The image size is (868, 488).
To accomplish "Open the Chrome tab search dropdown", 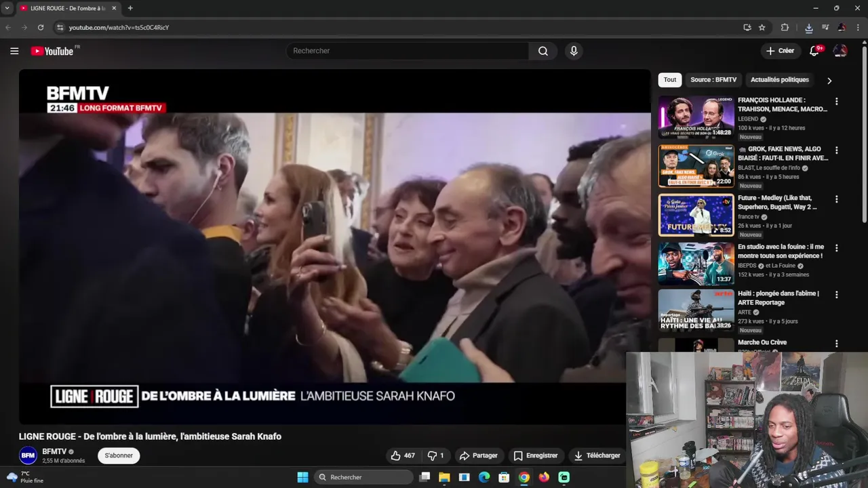I will [7, 8].
